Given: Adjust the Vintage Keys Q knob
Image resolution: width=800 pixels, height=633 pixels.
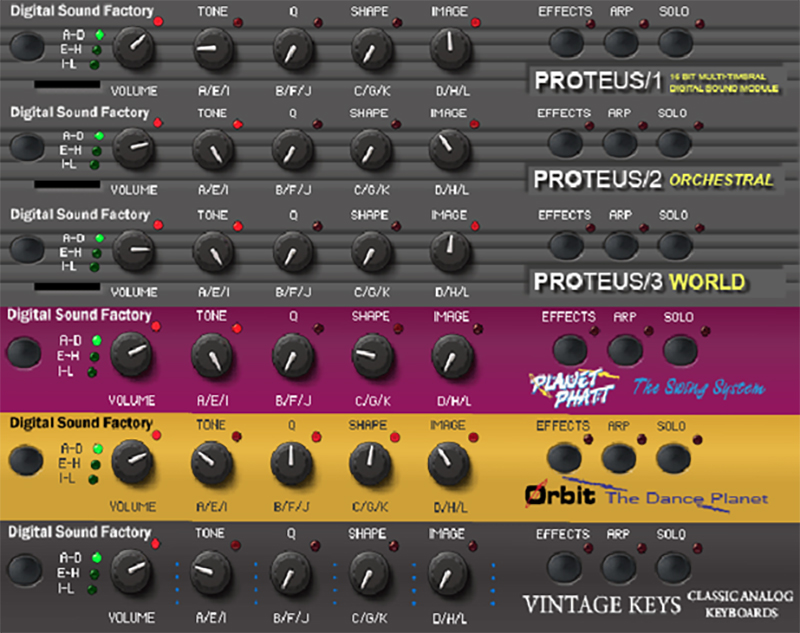Looking at the screenshot, I should click(x=291, y=572).
